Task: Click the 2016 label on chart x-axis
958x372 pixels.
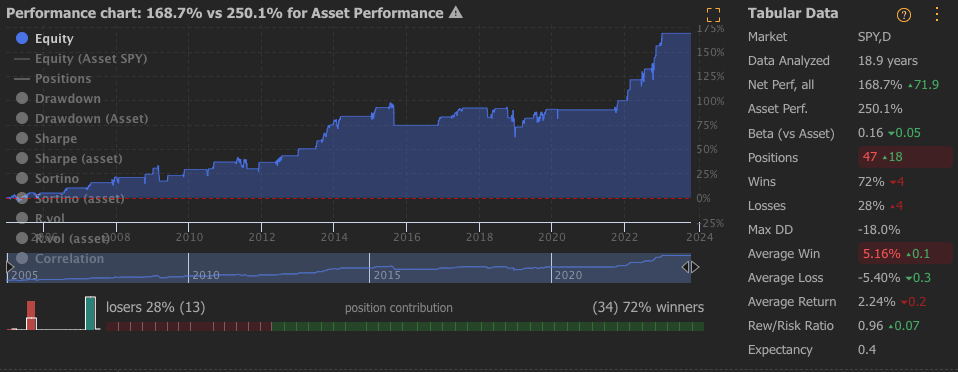Action: click(x=406, y=236)
